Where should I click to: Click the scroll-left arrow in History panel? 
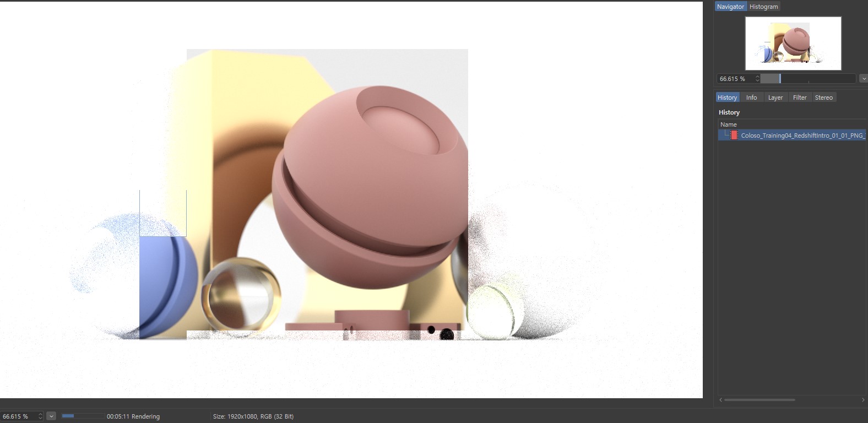721,400
